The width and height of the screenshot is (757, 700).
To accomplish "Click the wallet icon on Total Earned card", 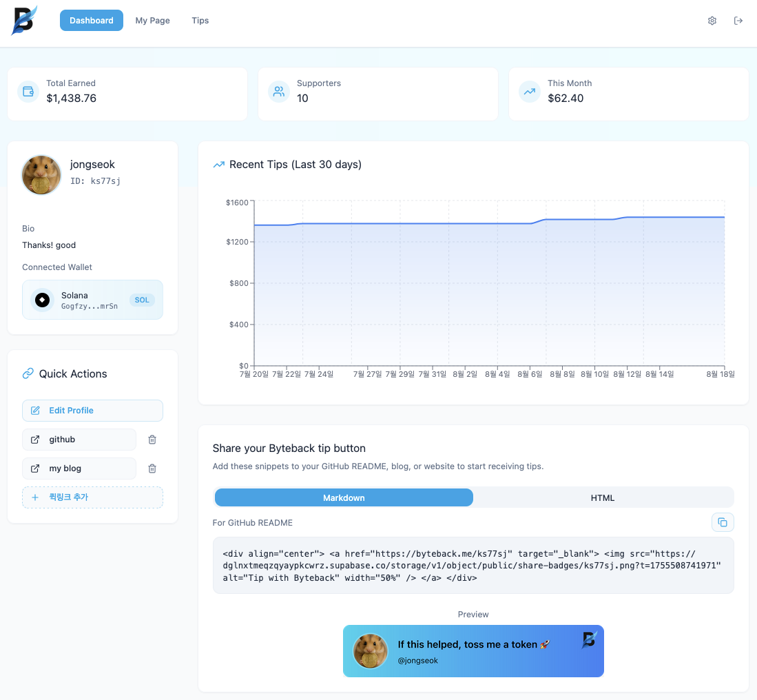I will coord(28,91).
